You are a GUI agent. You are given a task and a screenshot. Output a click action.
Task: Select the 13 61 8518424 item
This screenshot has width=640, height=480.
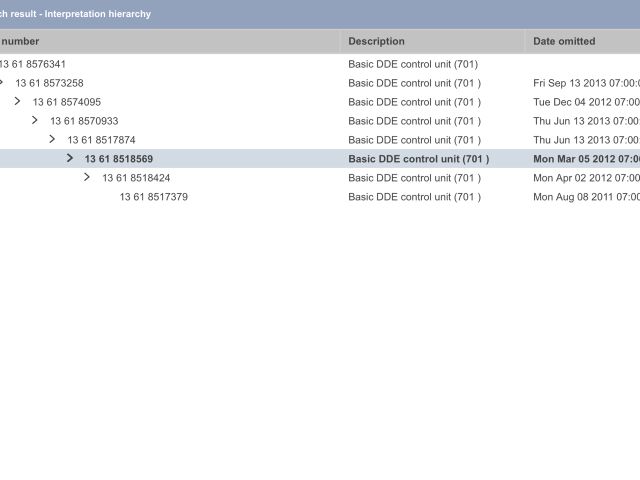coord(136,178)
